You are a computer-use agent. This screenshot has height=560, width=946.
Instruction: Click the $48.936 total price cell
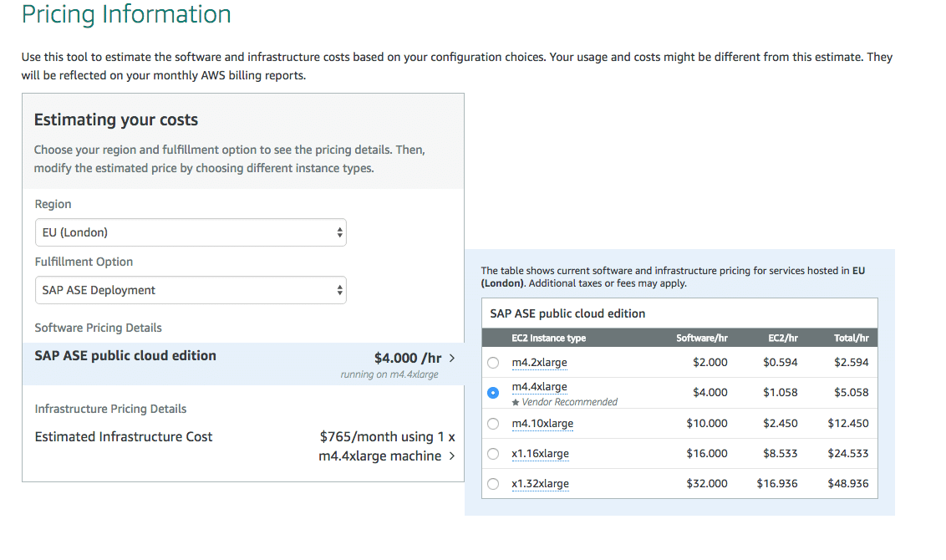pyautogui.click(x=848, y=483)
